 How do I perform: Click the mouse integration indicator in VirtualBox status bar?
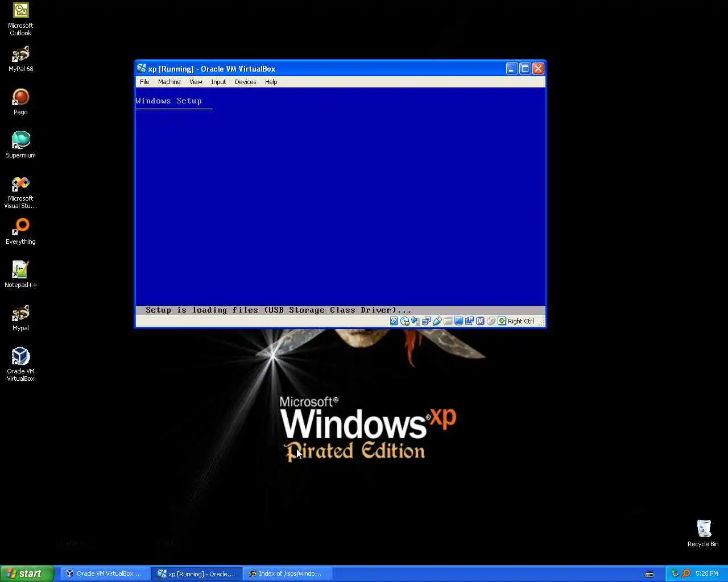pos(491,321)
